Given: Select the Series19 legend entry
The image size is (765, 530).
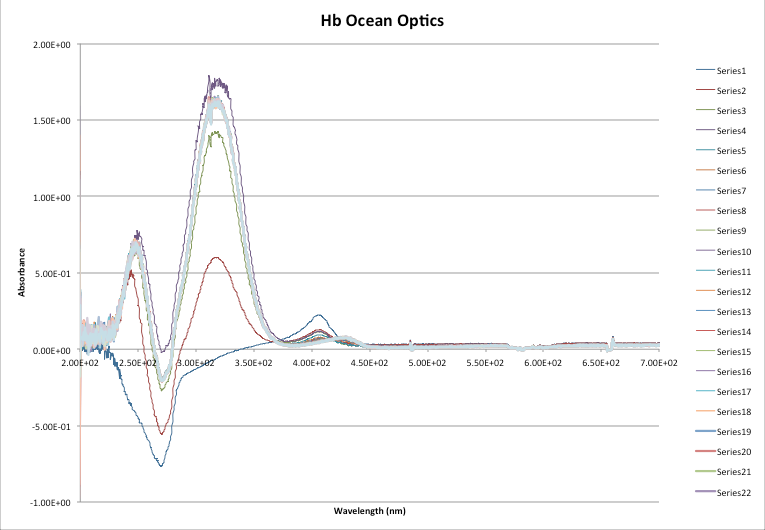Looking at the screenshot, I should click(x=733, y=432).
